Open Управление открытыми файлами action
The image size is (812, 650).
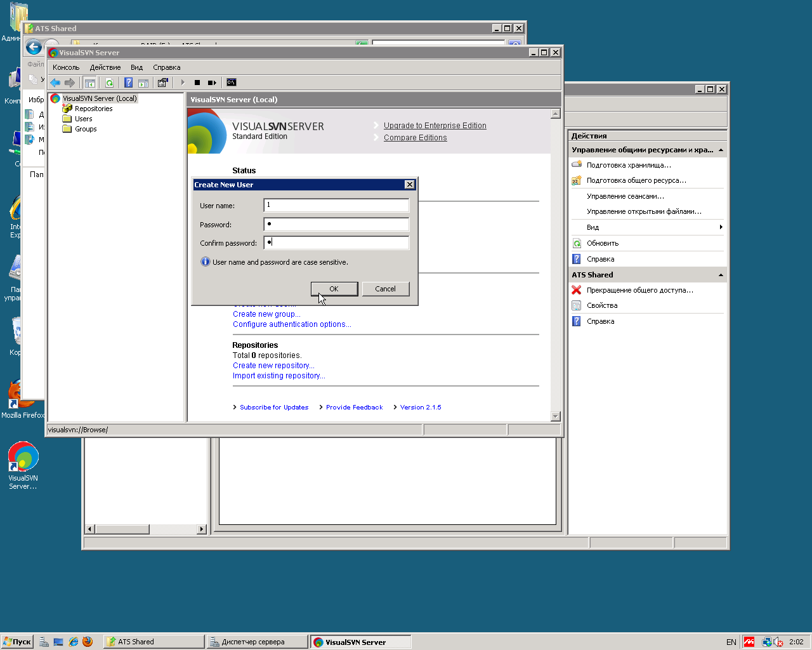click(x=644, y=211)
